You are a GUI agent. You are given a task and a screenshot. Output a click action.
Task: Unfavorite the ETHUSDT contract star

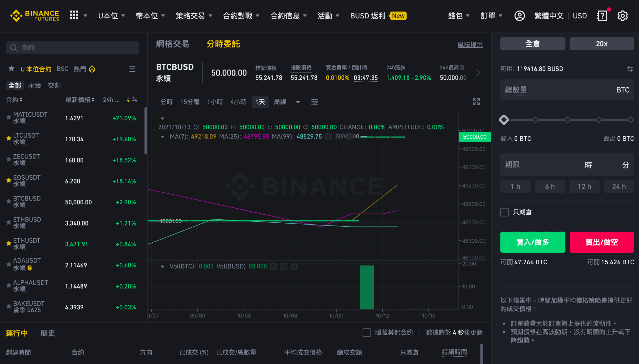pos(9,243)
